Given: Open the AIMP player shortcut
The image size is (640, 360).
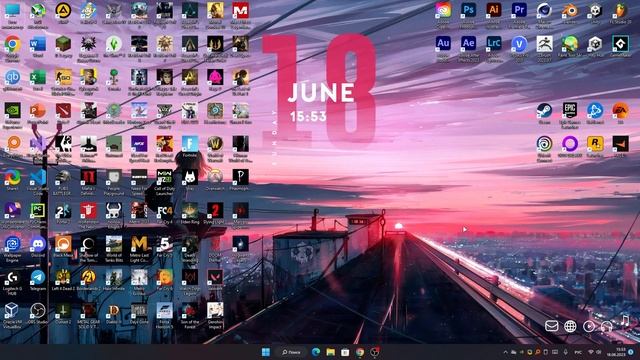Looking at the screenshot, I should [63, 11].
